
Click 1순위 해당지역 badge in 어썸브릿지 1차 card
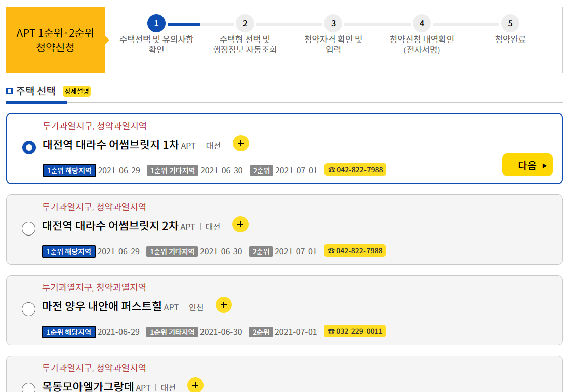(x=69, y=170)
